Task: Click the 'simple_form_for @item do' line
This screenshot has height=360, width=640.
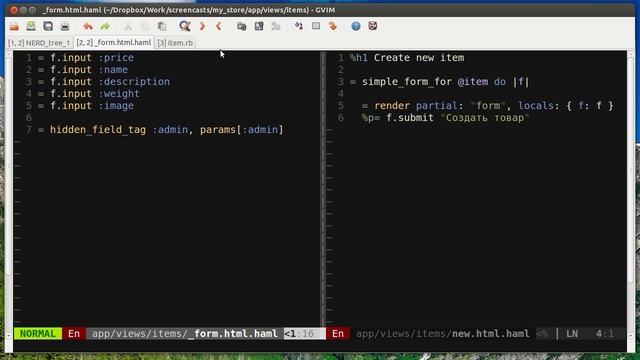Action: [439, 82]
